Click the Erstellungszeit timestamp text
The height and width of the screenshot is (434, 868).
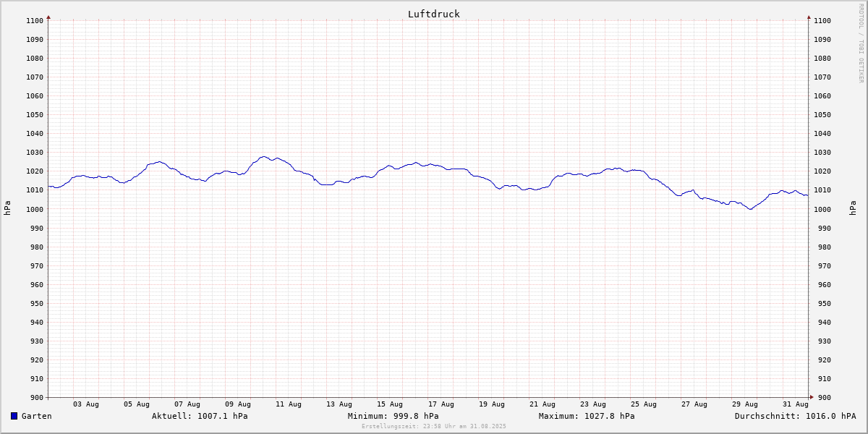(x=433, y=426)
